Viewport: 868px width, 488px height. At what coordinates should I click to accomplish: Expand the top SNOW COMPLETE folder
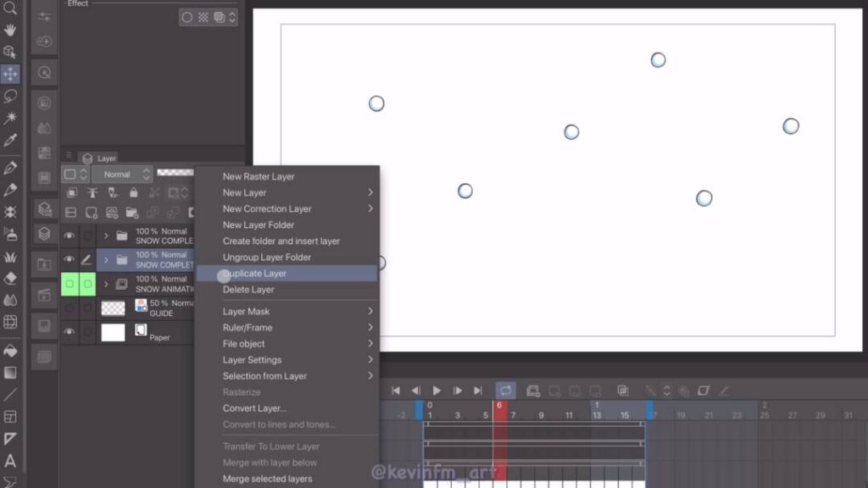[106, 236]
